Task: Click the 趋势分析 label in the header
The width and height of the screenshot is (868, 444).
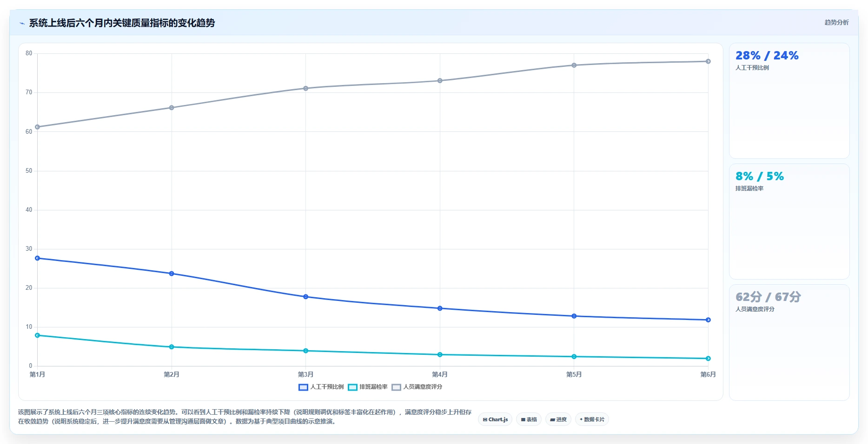Action: click(x=836, y=22)
